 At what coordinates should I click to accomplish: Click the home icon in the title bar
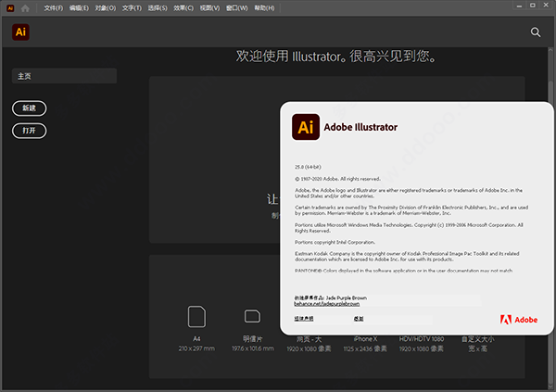tap(25, 8)
